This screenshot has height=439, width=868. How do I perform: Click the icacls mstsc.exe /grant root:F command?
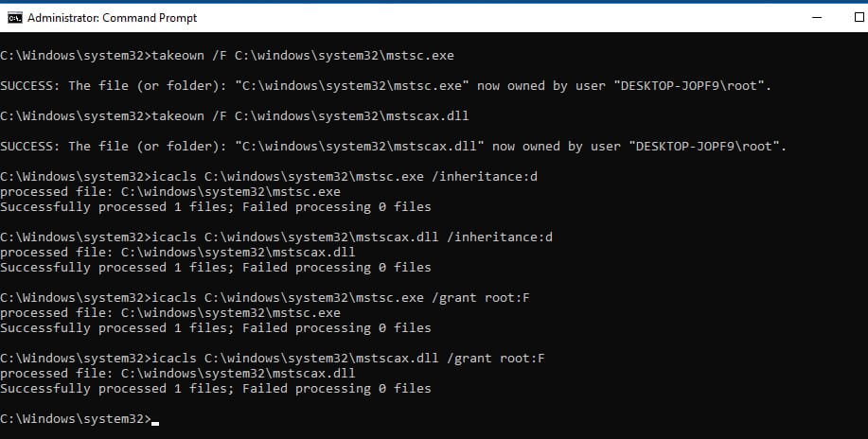[265, 298]
